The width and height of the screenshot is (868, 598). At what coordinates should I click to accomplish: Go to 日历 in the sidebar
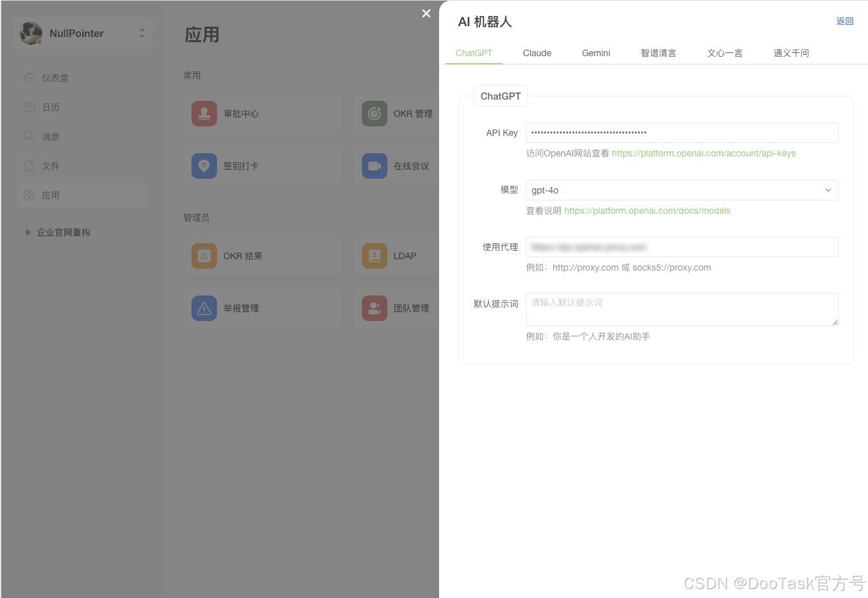coord(84,107)
